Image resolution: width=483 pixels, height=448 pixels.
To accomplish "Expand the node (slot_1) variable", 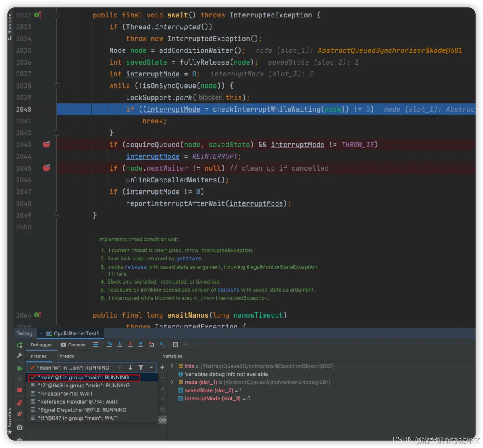I will [172, 382].
